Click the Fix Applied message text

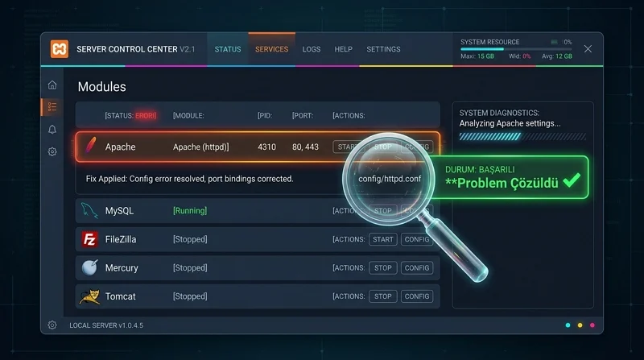(189, 179)
